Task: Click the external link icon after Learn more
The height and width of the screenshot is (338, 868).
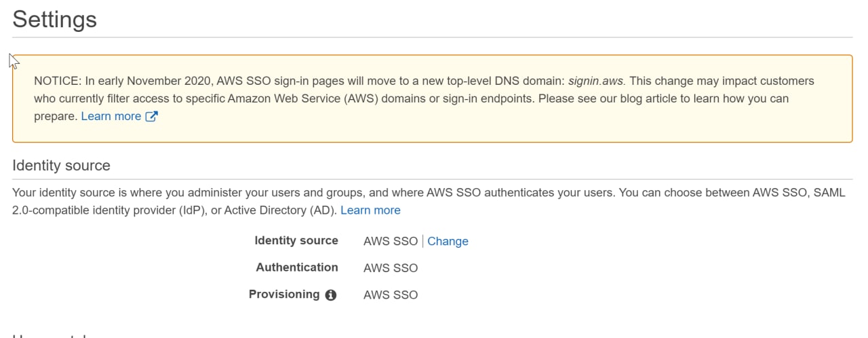Action: (x=152, y=116)
